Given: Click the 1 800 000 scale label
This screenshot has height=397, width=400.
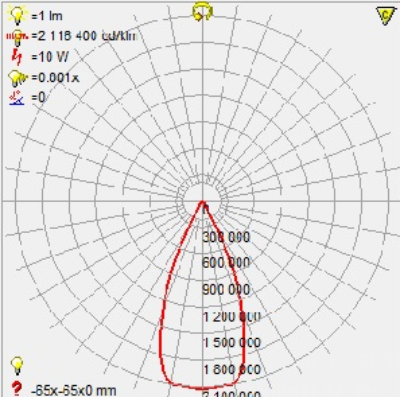Looking at the screenshot, I should [232, 369].
